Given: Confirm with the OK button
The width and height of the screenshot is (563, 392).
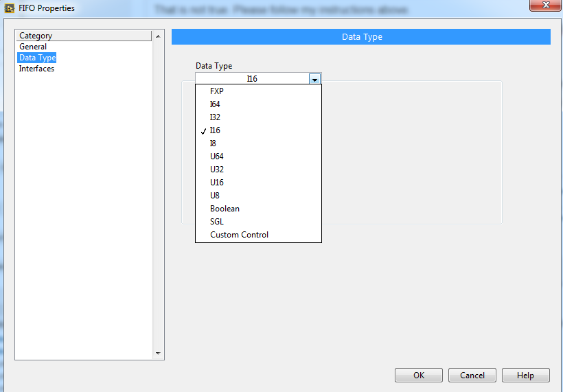Looking at the screenshot, I should [x=419, y=375].
